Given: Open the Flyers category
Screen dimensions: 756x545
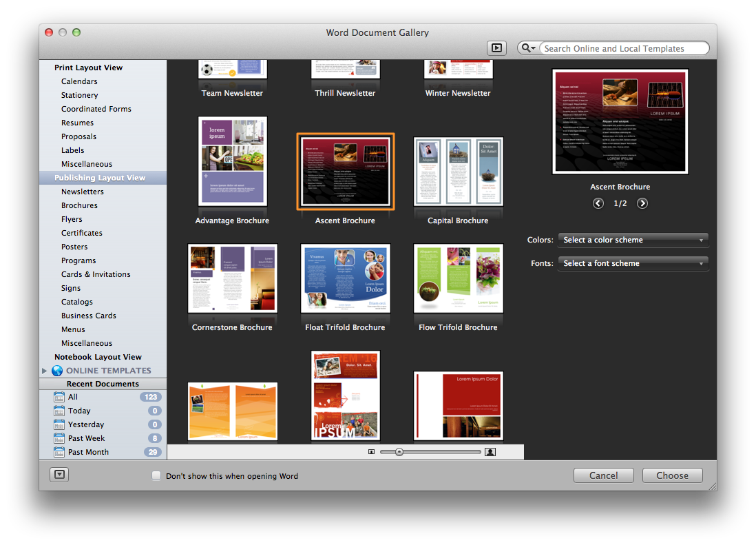Looking at the screenshot, I should click(72, 219).
